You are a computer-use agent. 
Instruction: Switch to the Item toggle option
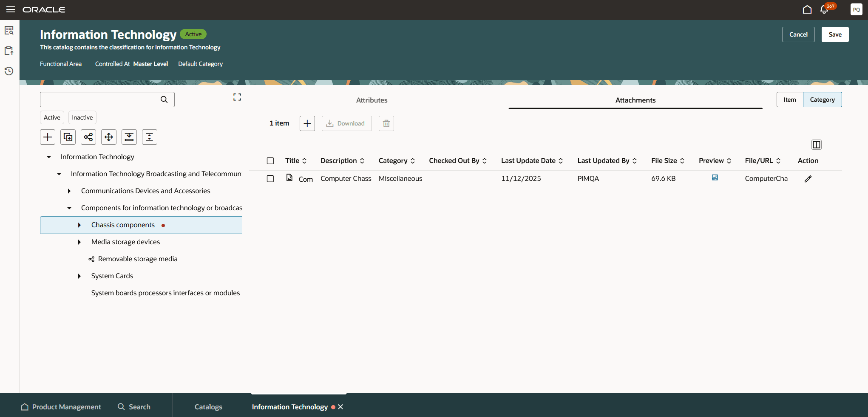tap(790, 100)
